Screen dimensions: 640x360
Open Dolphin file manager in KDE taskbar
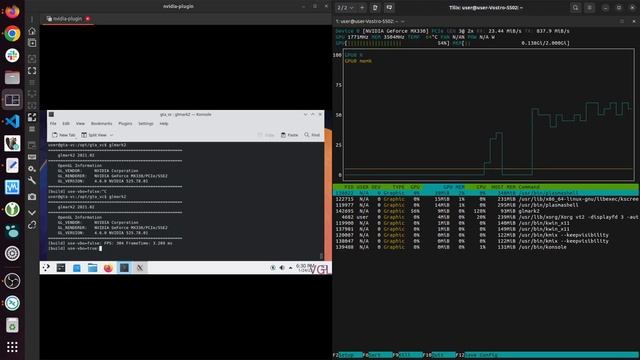92,268
